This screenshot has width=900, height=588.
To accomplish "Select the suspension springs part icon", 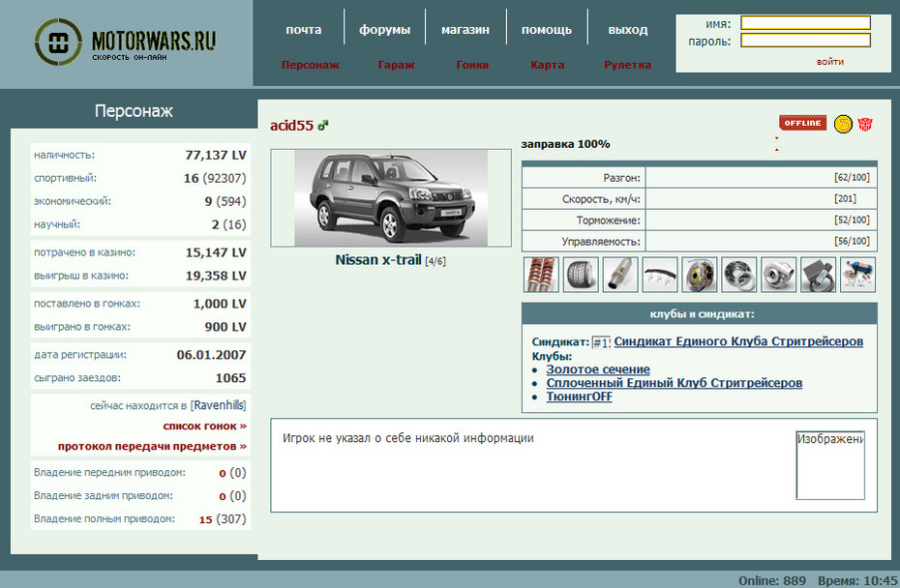I will pyautogui.click(x=541, y=275).
